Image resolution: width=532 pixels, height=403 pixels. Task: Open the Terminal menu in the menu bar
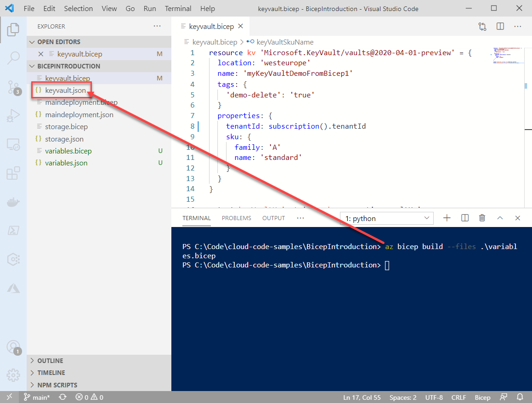tap(178, 8)
